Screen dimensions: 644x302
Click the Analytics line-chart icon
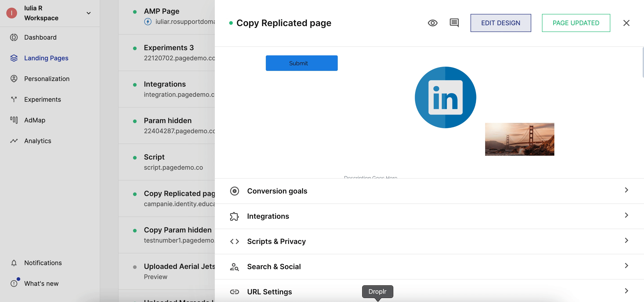pos(14,141)
